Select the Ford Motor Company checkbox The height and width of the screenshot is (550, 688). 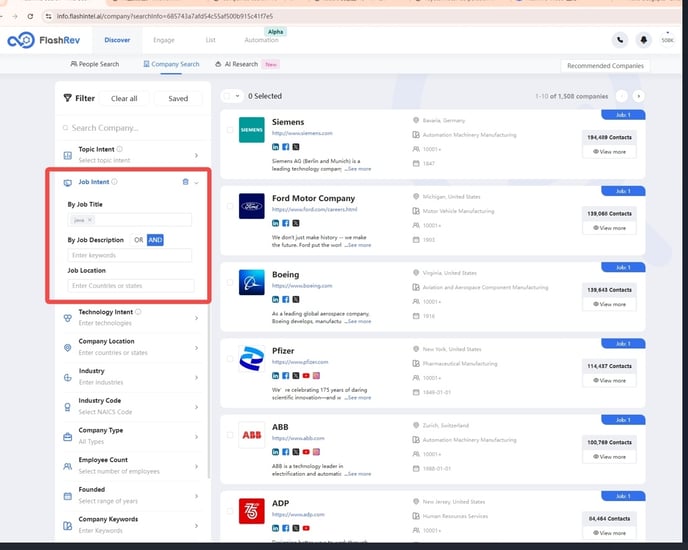click(x=229, y=206)
